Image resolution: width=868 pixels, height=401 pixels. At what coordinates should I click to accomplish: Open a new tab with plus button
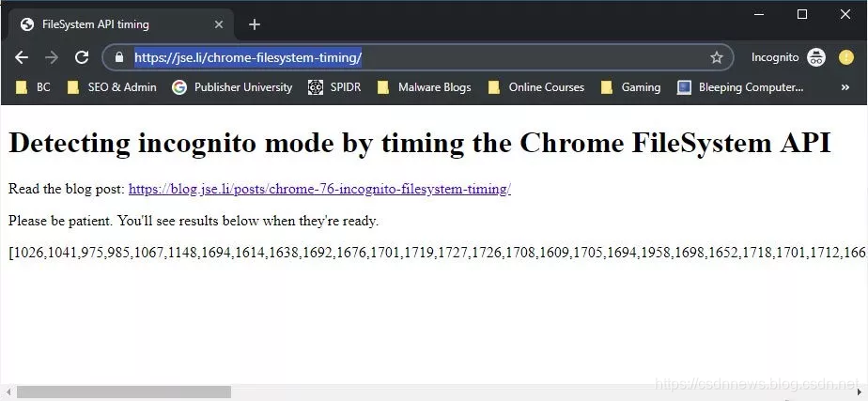point(254,24)
